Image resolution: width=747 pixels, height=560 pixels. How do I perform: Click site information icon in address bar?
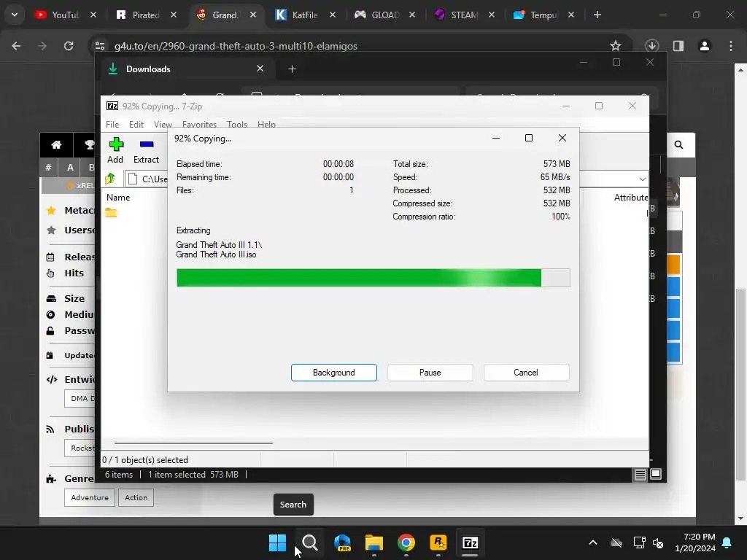(99, 46)
